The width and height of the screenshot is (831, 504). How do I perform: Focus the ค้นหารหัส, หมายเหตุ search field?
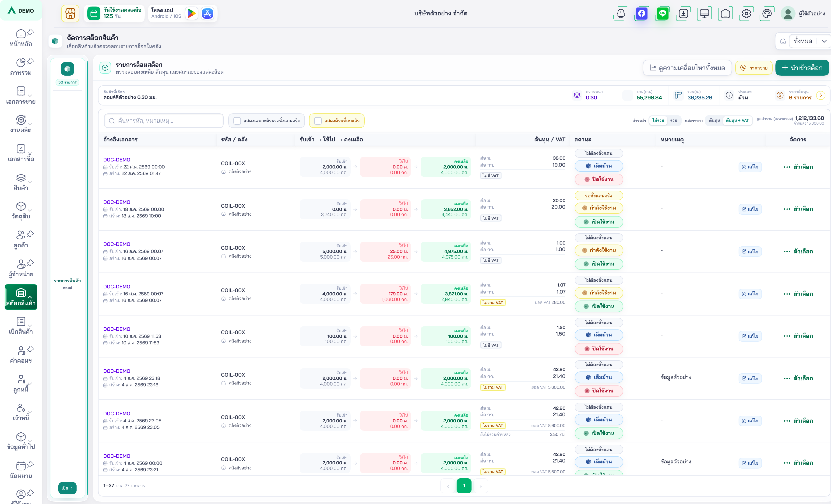tap(164, 121)
